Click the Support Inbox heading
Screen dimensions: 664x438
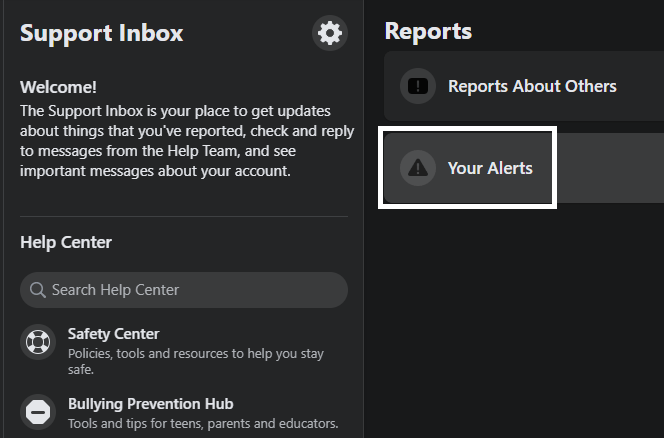pyautogui.click(x=102, y=33)
